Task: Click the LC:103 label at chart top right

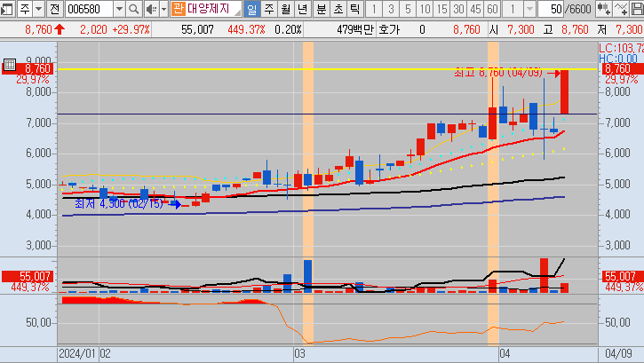Action: (621, 48)
